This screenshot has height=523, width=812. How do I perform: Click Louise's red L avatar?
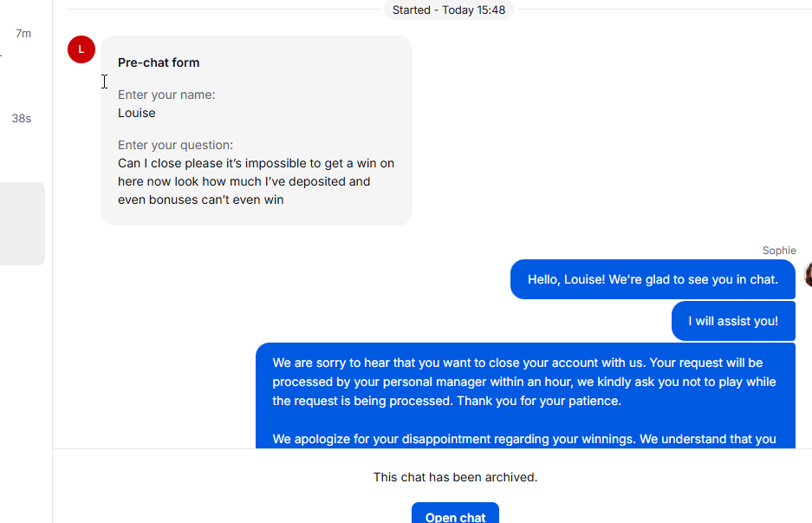click(81, 49)
